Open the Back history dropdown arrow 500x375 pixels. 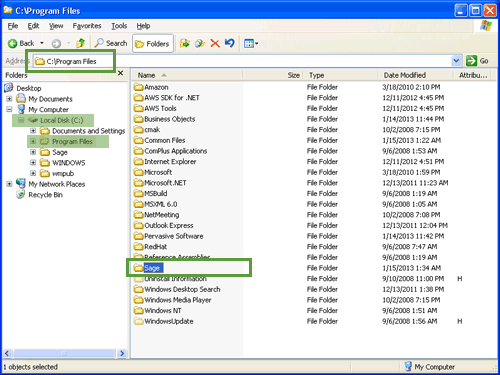tap(42, 43)
